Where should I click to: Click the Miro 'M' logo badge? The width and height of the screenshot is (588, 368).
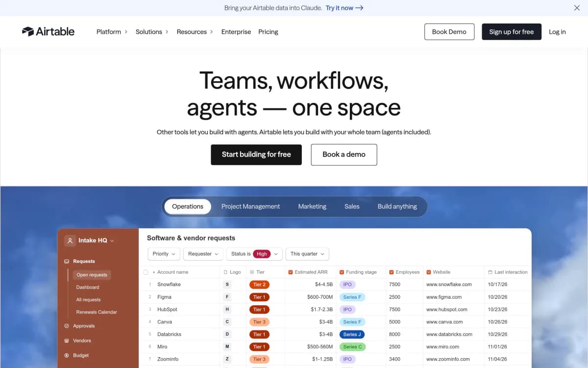click(227, 347)
